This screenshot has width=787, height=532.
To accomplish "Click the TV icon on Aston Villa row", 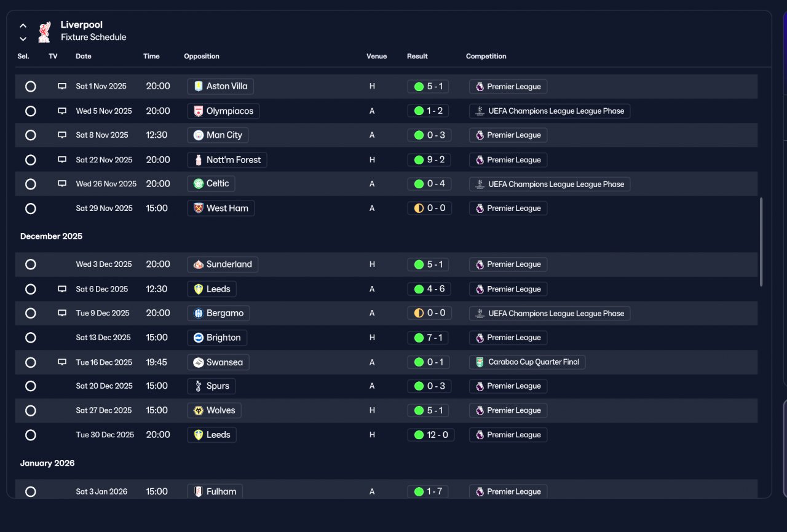I will [x=62, y=87].
